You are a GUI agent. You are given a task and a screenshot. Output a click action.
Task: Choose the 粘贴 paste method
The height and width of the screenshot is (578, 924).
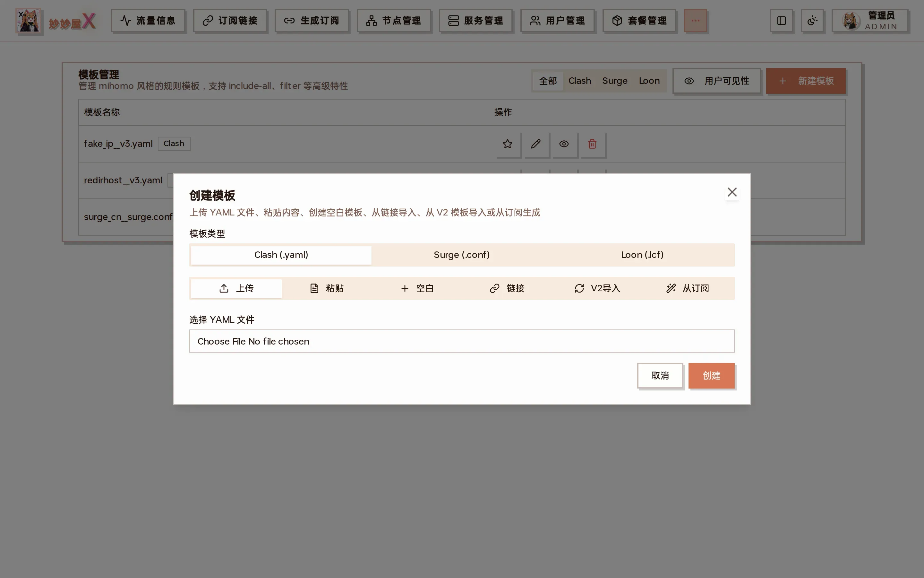point(327,288)
